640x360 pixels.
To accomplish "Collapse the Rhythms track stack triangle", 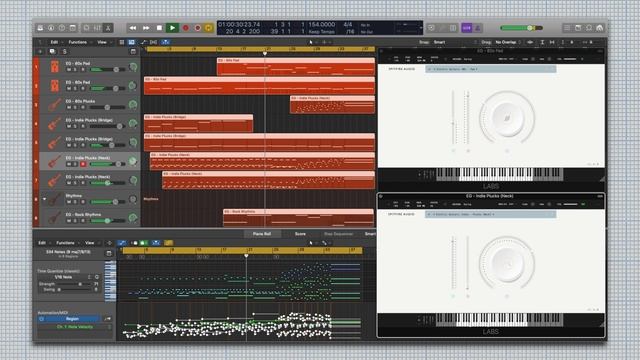I will click(44, 199).
